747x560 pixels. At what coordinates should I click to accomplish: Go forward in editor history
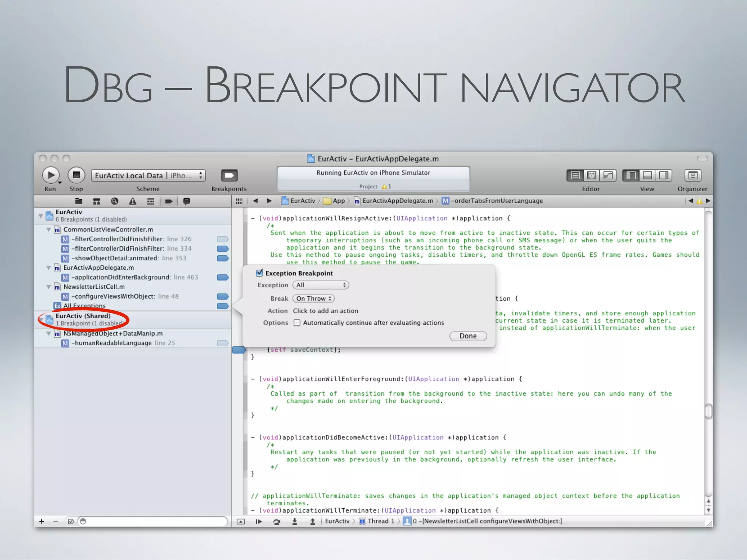[269, 201]
